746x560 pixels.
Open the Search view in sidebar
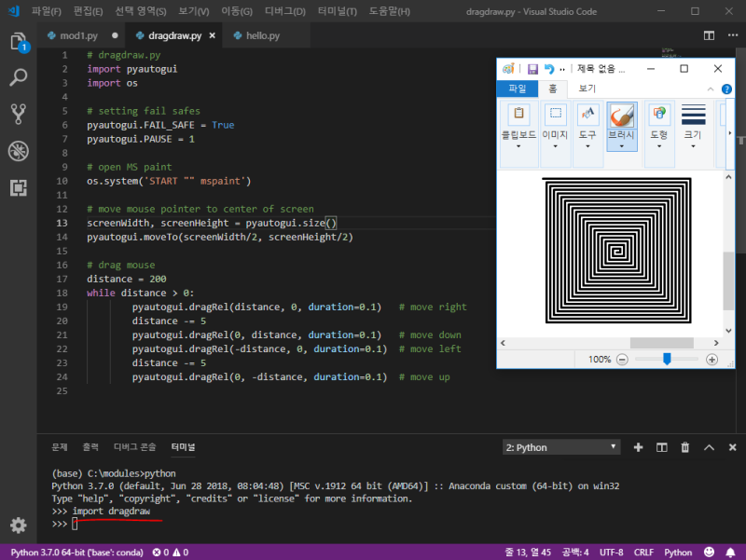18,78
